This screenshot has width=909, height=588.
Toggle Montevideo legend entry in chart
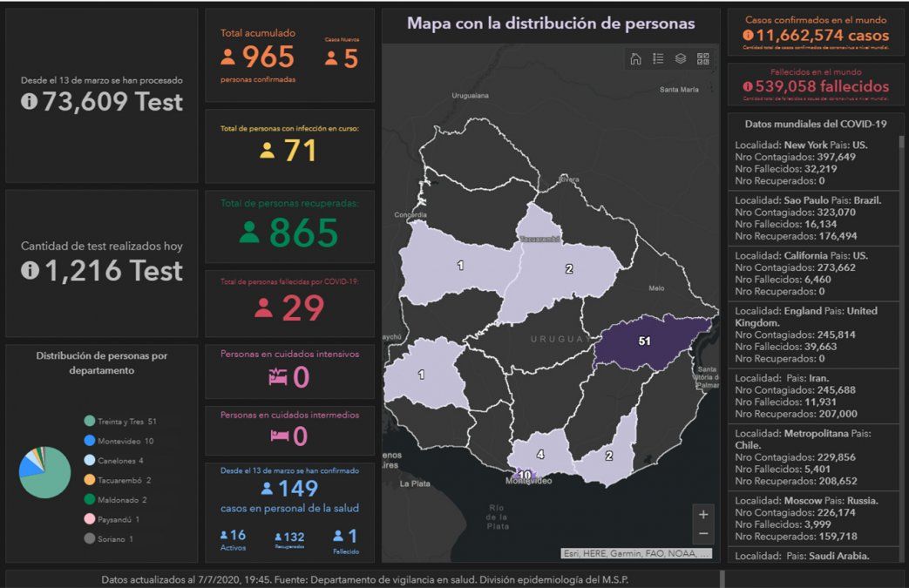(x=120, y=442)
